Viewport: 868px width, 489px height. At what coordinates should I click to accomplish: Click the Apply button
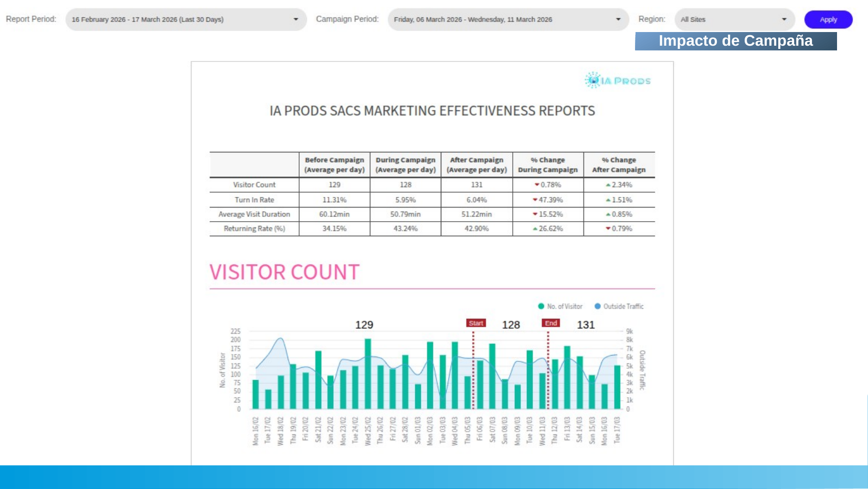pyautogui.click(x=828, y=19)
